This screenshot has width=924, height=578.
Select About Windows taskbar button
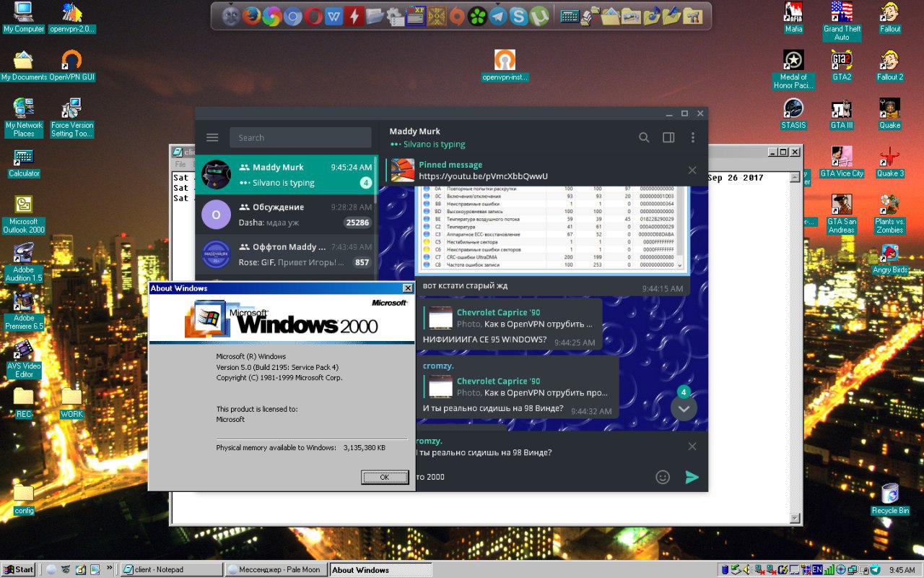click(x=380, y=569)
